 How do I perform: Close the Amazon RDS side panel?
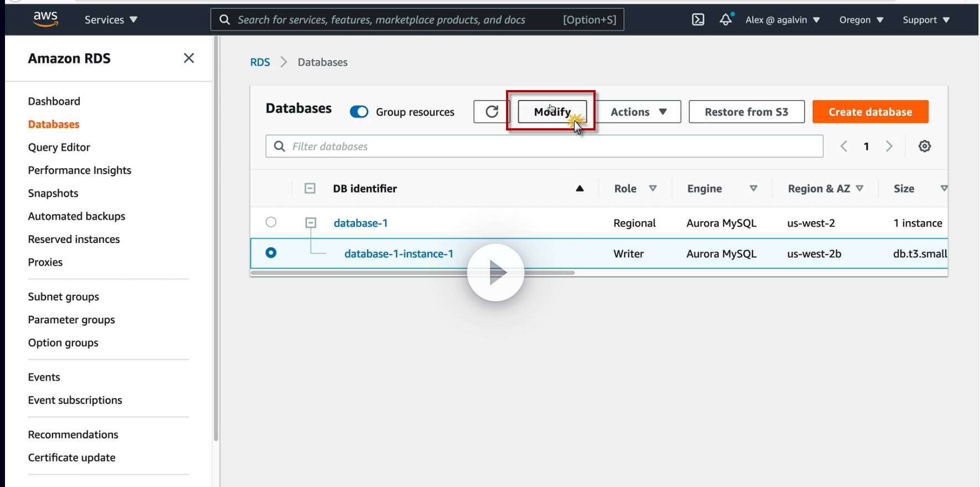click(x=189, y=58)
